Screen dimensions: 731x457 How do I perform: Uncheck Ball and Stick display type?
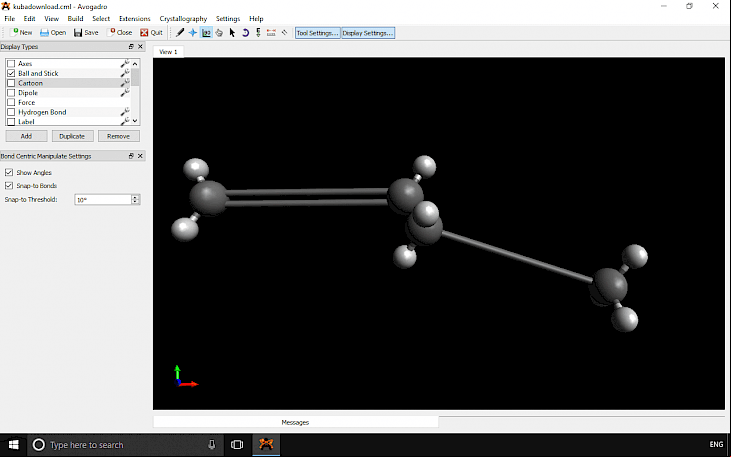pos(11,73)
